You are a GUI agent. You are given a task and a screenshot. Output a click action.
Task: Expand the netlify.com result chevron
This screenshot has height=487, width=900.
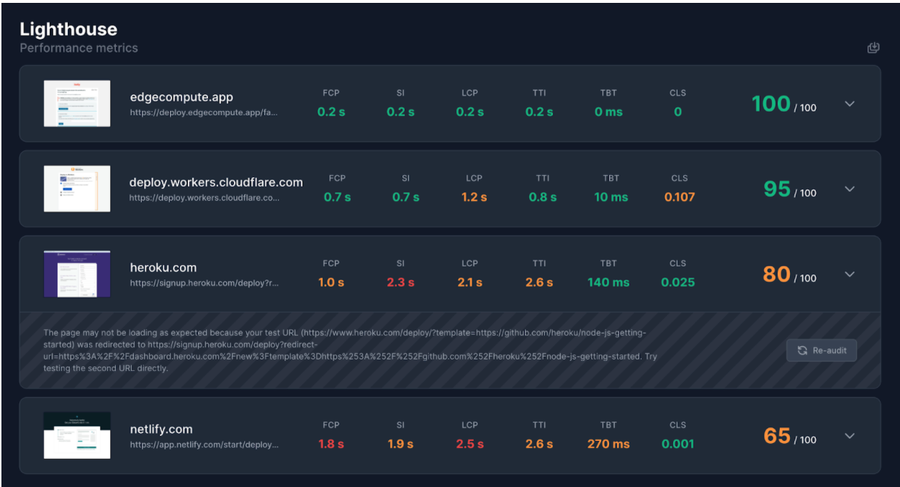[849, 436]
